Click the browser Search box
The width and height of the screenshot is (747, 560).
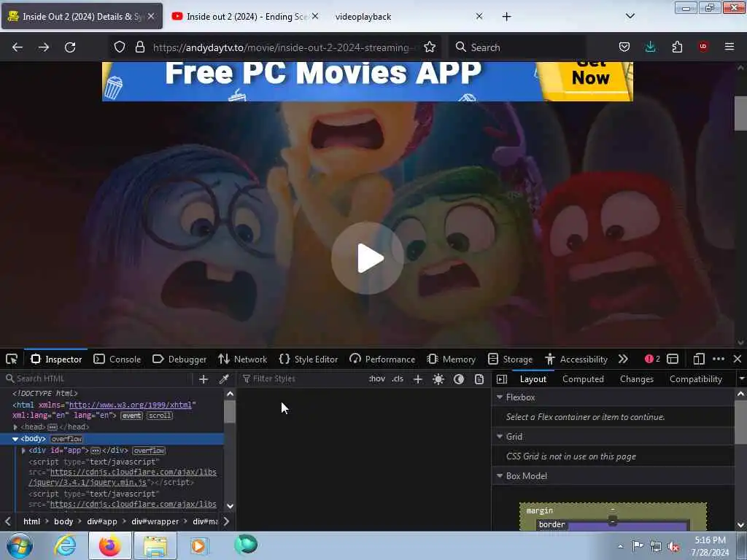tap(517, 47)
